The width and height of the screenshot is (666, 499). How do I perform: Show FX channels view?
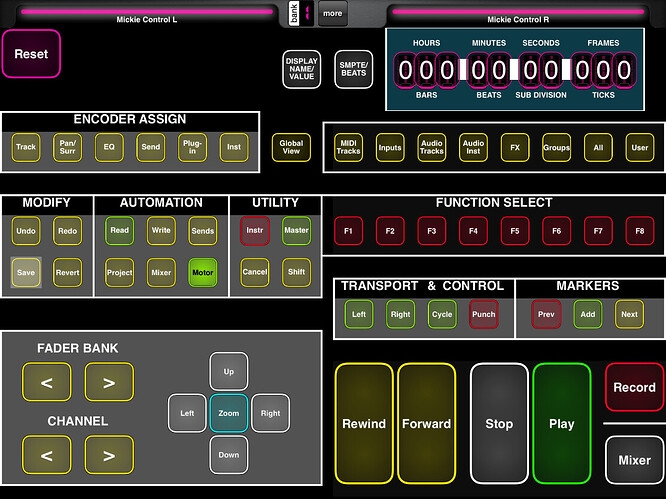(x=515, y=147)
